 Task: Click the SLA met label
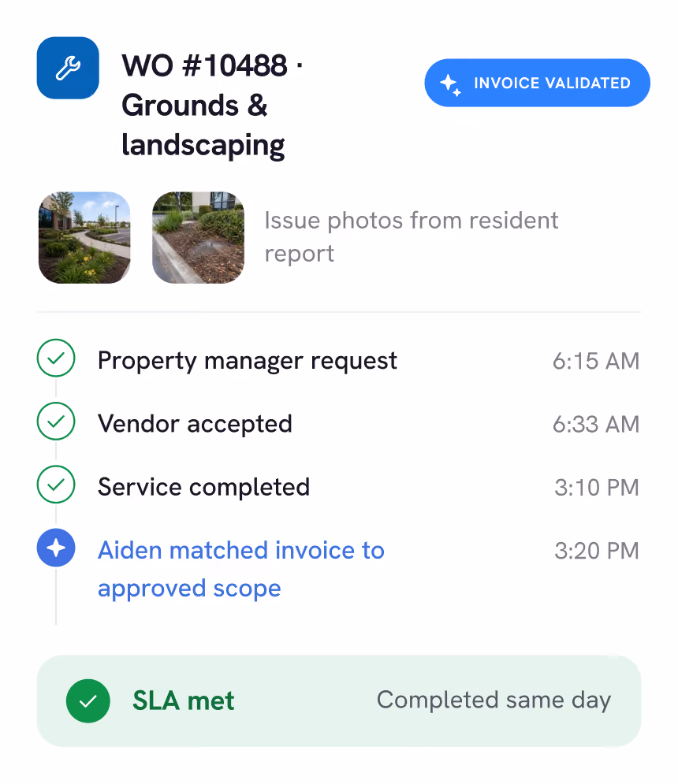click(x=183, y=701)
